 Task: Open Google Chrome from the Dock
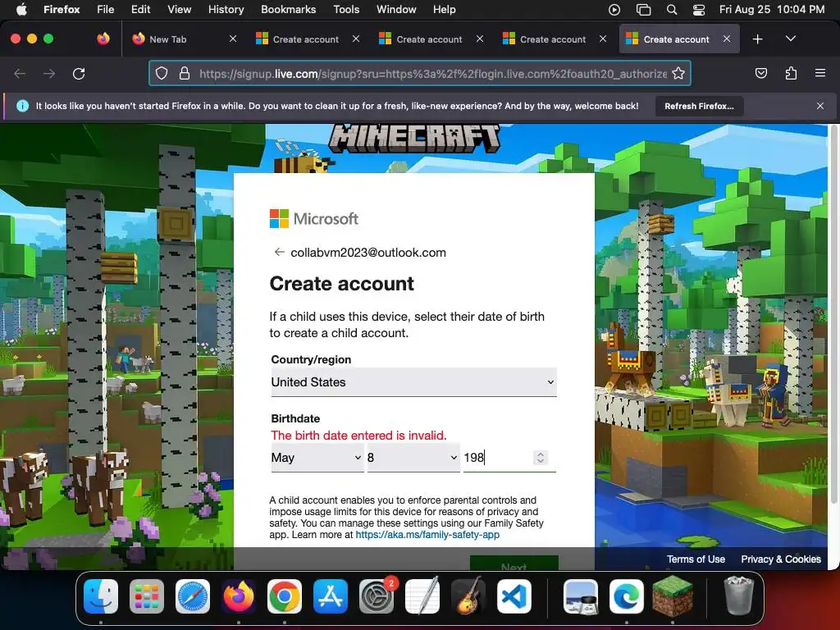click(285, 596)
